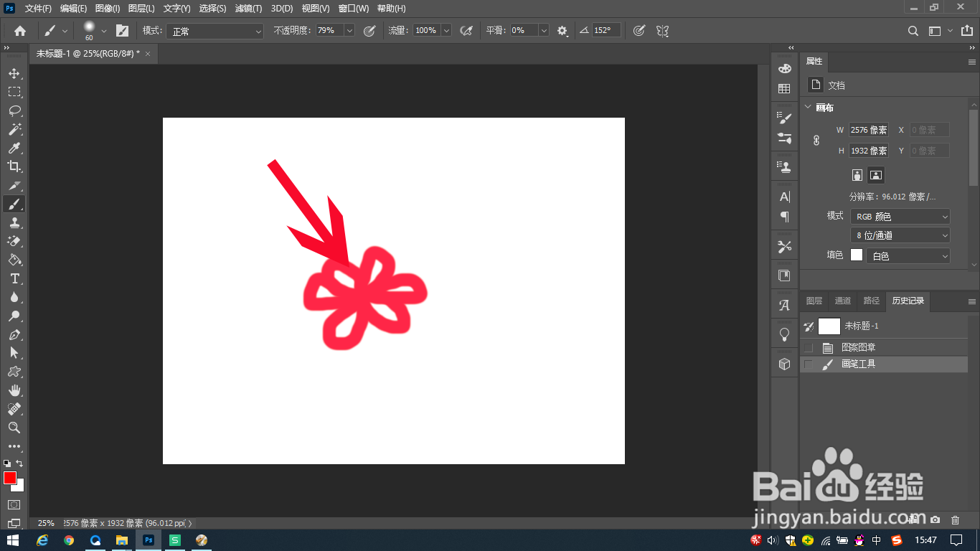
Task: Select the Pen tool
Action: coord(14,334)
